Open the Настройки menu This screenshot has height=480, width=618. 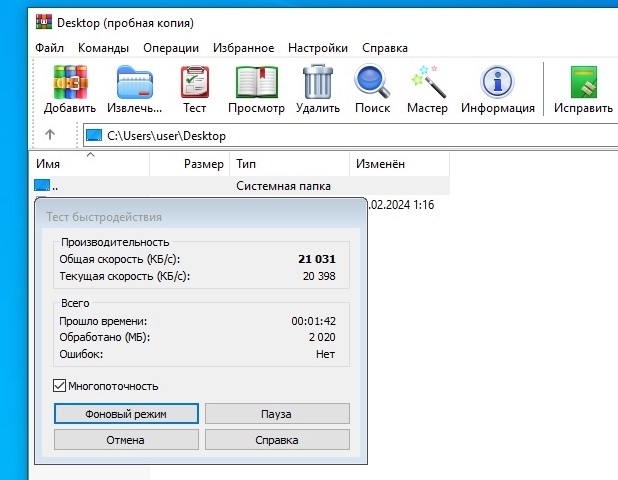pyautogui.click(x=318, y=47)
